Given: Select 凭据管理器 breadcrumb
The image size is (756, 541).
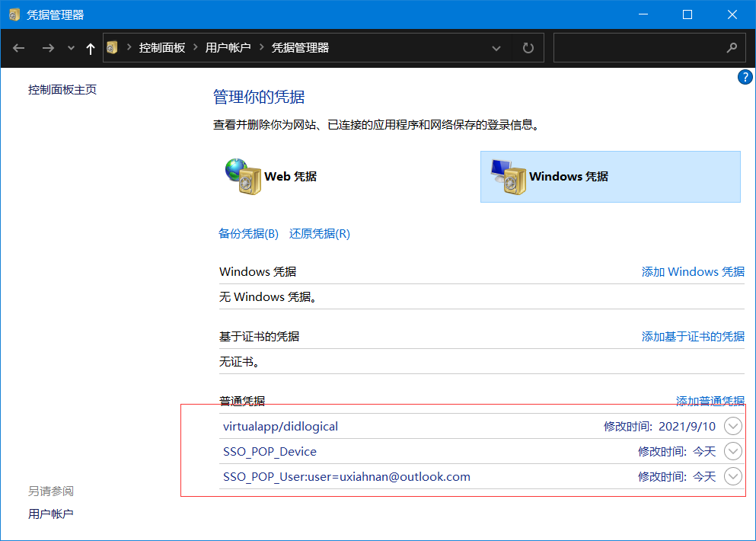Looking at the screenshot, I should point(300,47).
